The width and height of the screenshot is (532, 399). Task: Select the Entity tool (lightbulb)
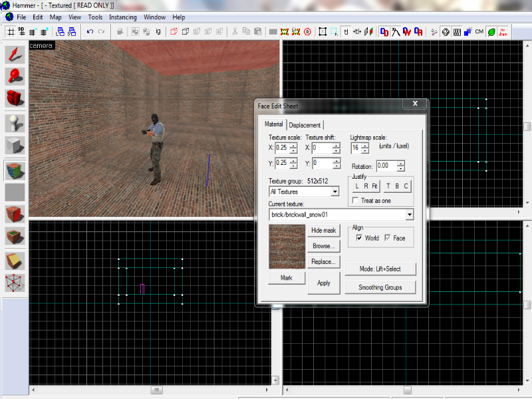pyautogui.click(x=15, y=123)
